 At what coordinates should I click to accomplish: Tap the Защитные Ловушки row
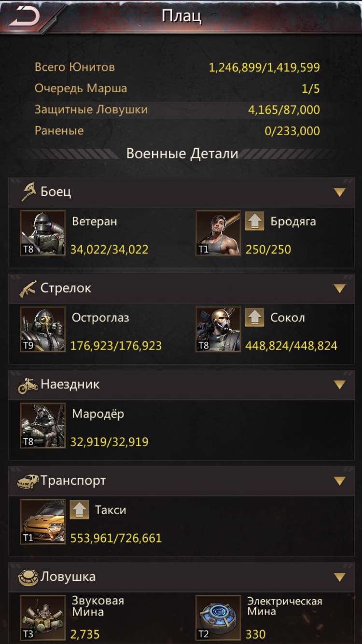(177, 110)
